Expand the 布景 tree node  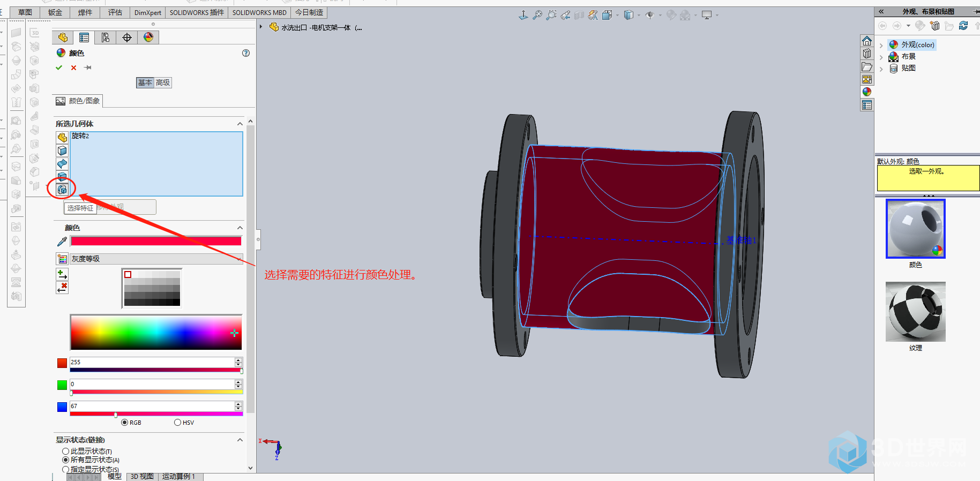coord(881,57)
